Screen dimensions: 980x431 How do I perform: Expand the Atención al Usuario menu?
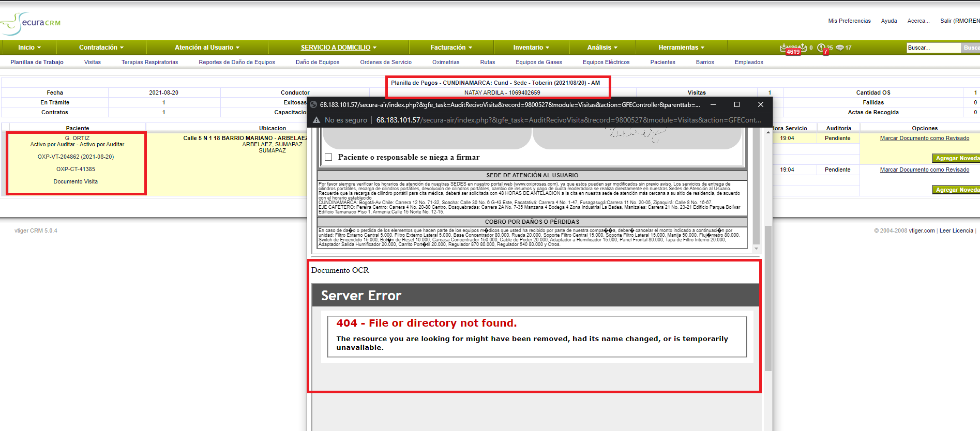(207, 48)
